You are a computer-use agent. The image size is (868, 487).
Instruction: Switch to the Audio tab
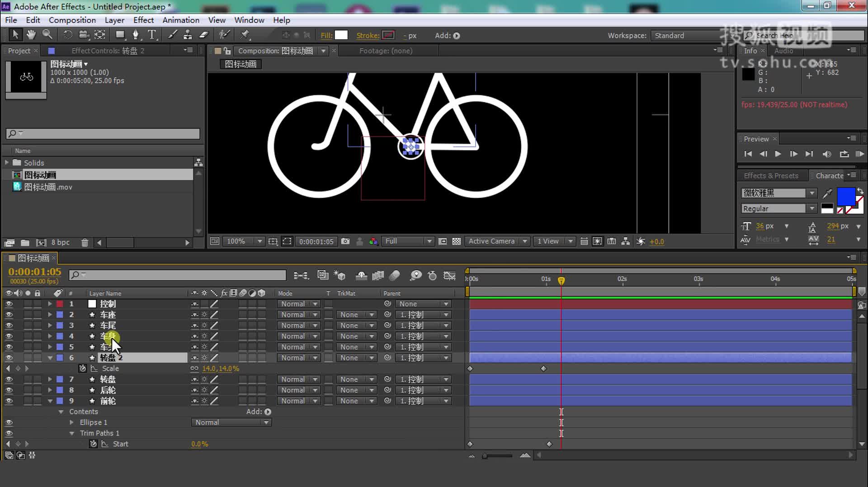click(x=783, y=51)
